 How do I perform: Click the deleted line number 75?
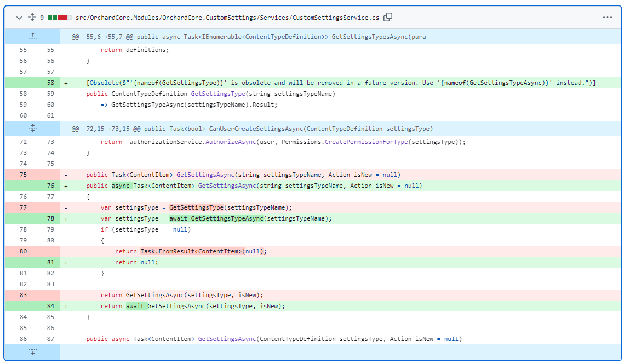[23, 175]
